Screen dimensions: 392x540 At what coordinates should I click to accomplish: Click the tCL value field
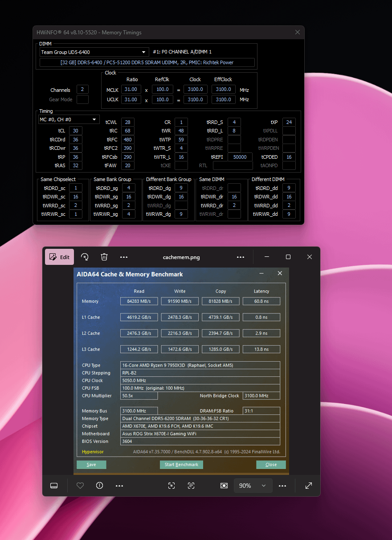(x=75, y=131)
